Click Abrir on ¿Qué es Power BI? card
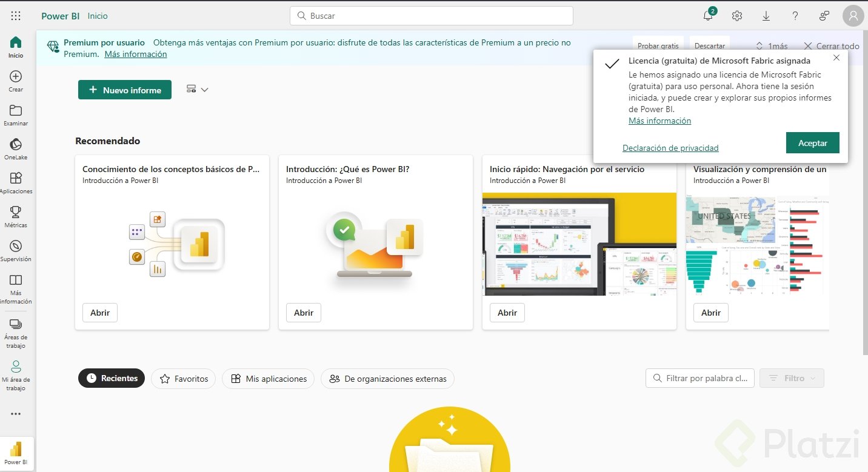 (x=304, y=313)
